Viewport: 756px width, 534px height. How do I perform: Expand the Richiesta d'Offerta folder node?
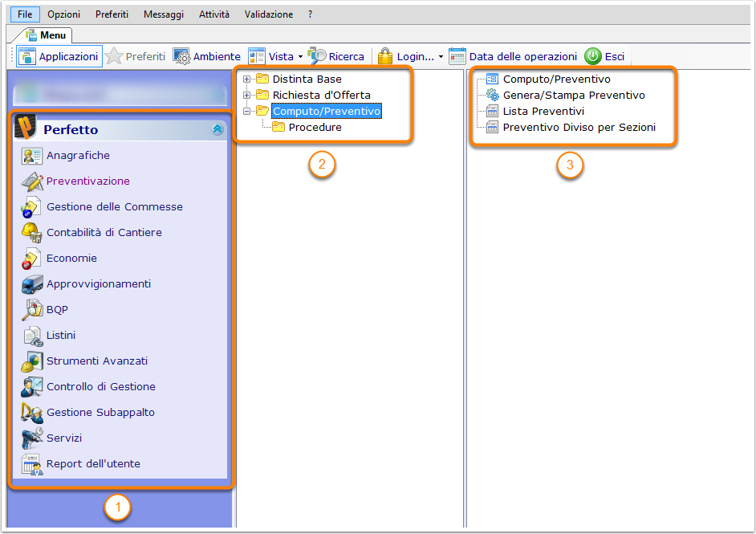[x=247, y=96]
